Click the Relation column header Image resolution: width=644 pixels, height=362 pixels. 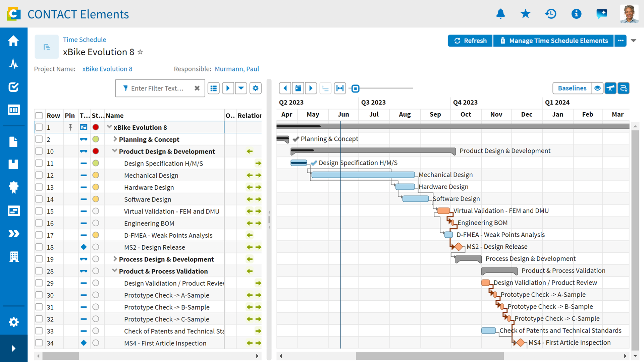tap(250, 116)
